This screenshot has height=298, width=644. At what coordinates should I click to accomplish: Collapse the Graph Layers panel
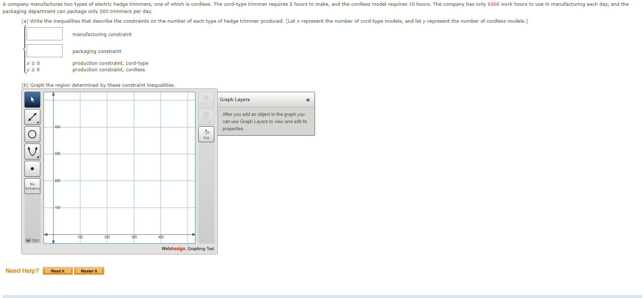308,100
